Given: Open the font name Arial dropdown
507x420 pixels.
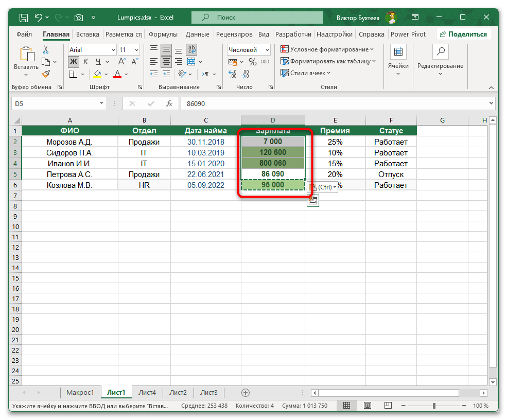Looking at the screenshot, I should click(x=113, y=50).
